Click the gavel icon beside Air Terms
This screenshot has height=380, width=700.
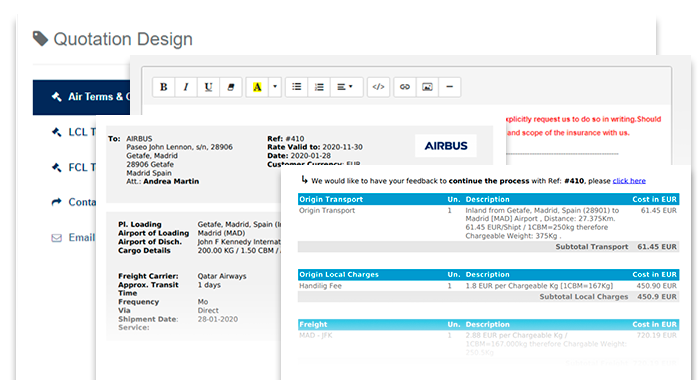tap(56, 96)
